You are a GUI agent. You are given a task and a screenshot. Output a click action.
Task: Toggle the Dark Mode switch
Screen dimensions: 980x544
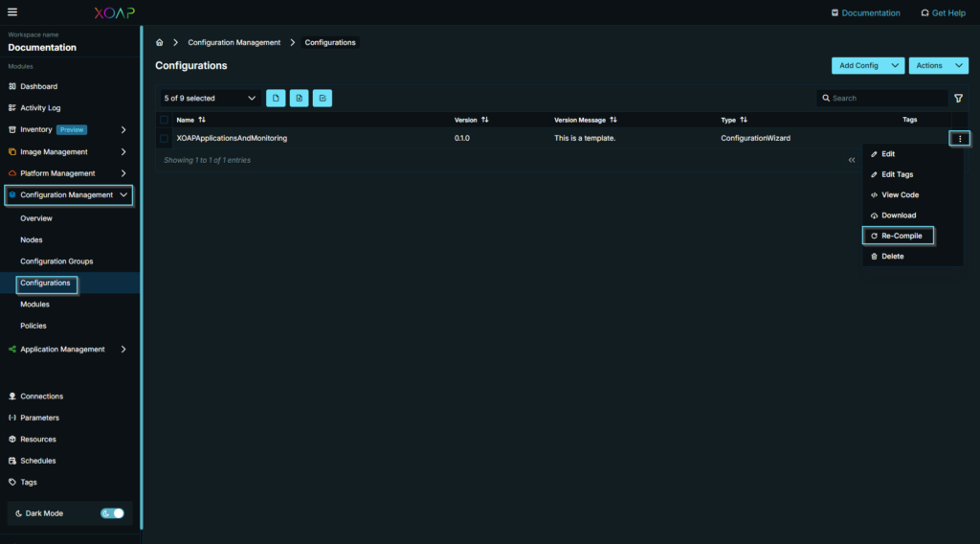pos(112,513)
